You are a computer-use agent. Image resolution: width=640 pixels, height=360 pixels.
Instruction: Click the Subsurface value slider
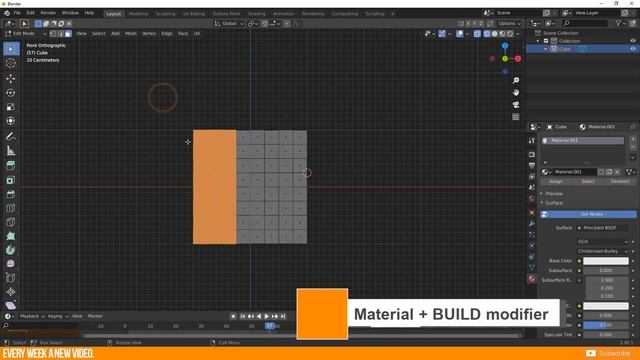(606, 271)
